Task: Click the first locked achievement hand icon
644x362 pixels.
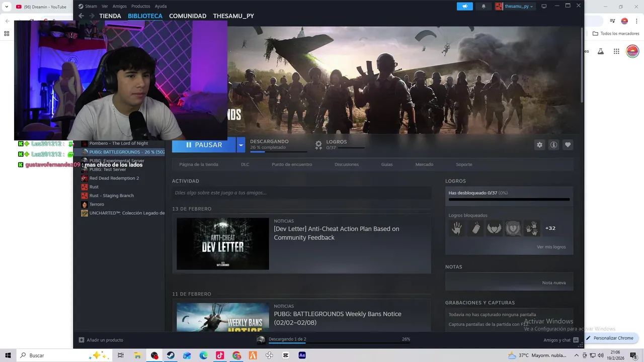Action: coord(457,228)
